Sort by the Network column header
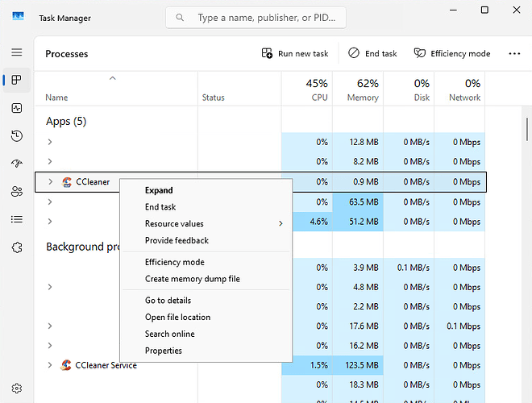The height and width of the screenshot is (403, 532). point(459,89)
